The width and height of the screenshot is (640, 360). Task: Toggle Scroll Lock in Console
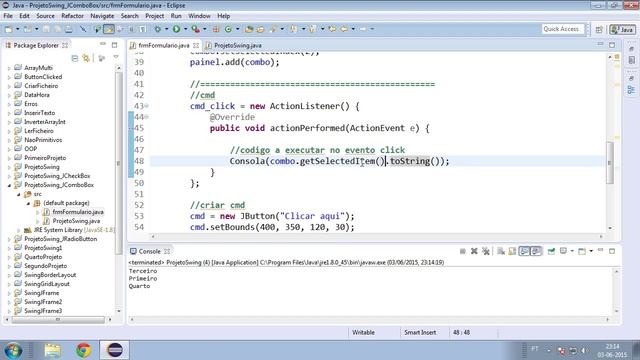pyautogui.click(x=512, y=251)
